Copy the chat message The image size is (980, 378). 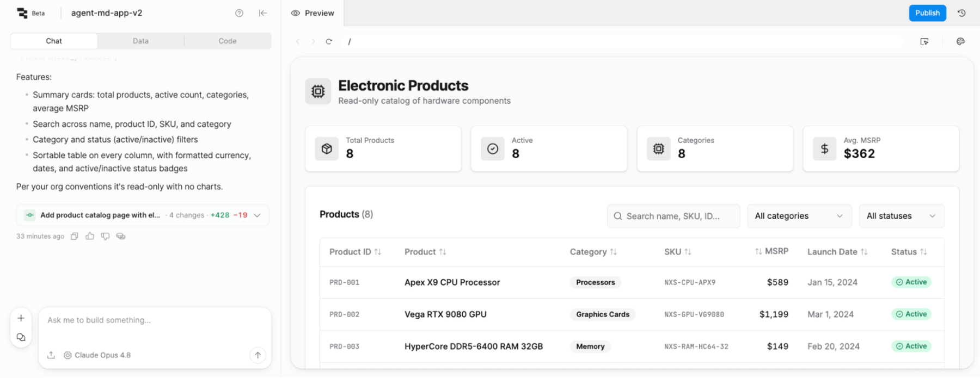click(x=75, y=236)
